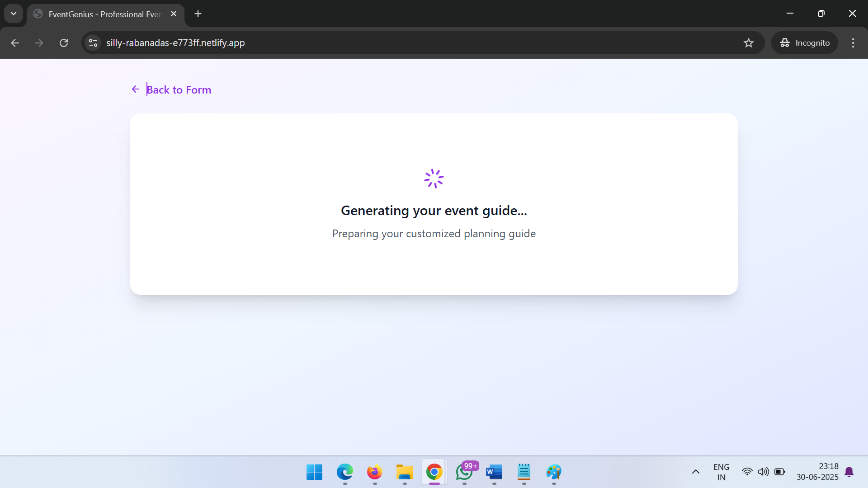Launch Microsoft Edge from taskbar
868x488 pixels.
[344, 472]
